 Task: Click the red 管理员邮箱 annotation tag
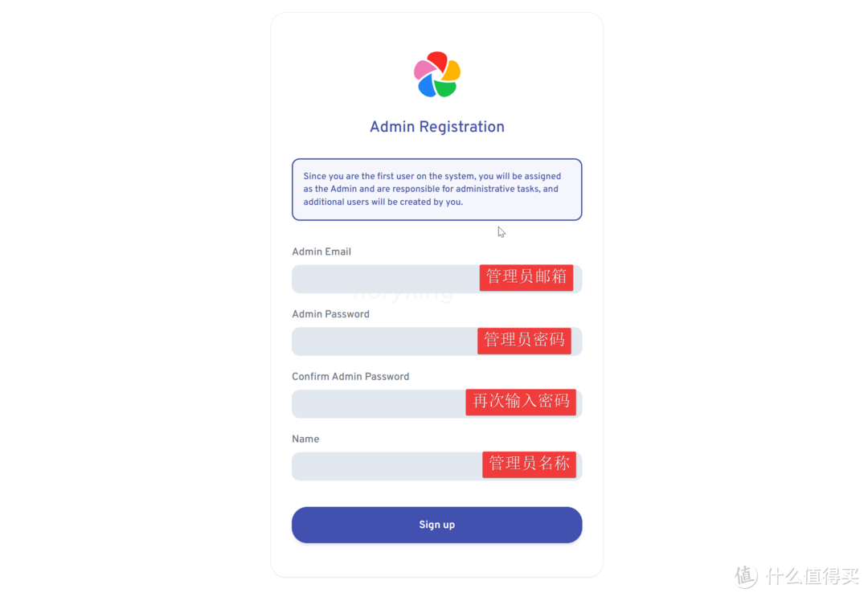(526, 277)
